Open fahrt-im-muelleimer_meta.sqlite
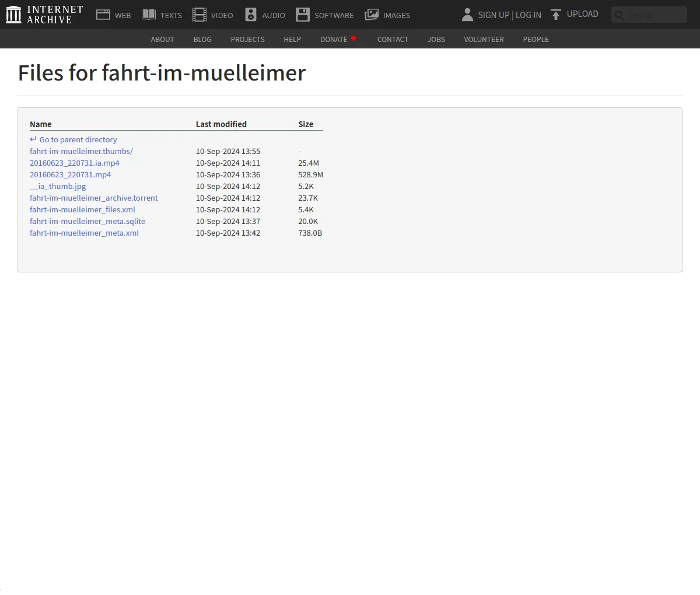This screenshot has height=595, width=700. pos(87,221)
